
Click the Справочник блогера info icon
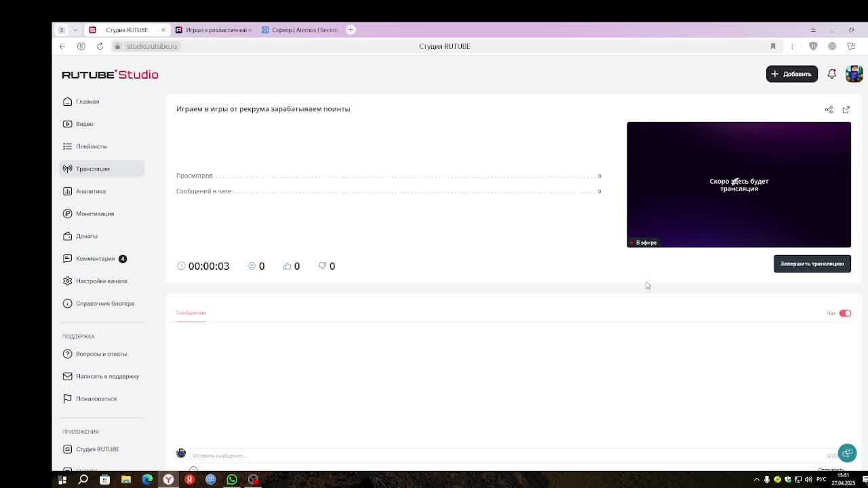67,303
